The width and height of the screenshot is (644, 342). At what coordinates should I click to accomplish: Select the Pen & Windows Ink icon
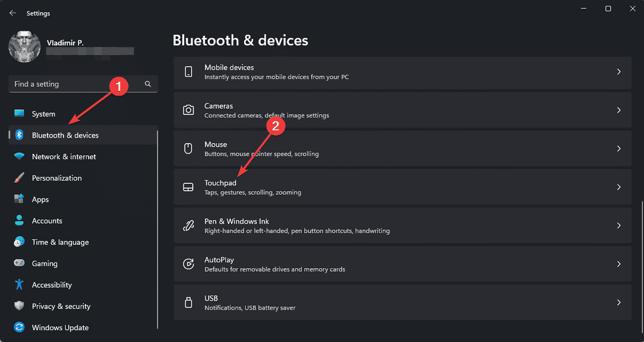pos(189,225)
